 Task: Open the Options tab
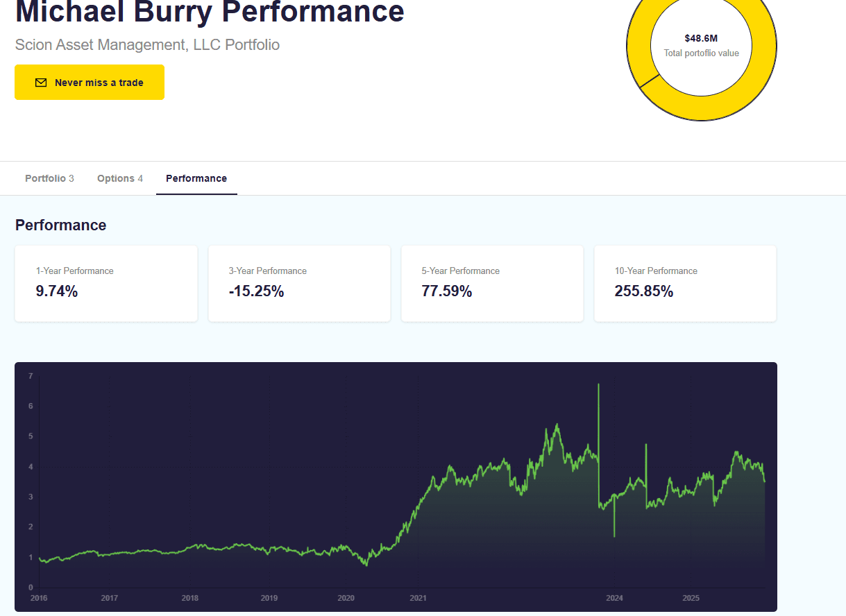click(x=120, y=178)
